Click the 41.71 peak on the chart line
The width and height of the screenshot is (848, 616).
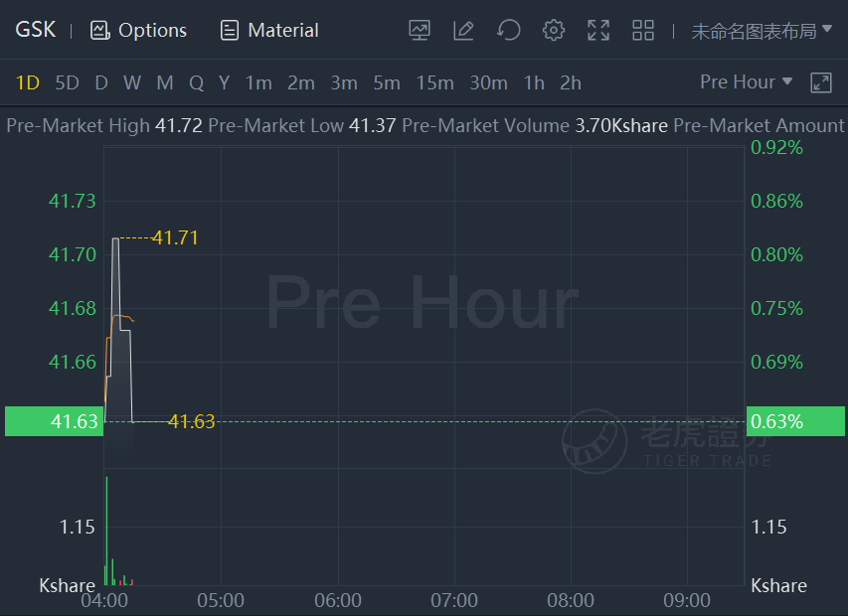pyautogui.click(x=115, y=238)
